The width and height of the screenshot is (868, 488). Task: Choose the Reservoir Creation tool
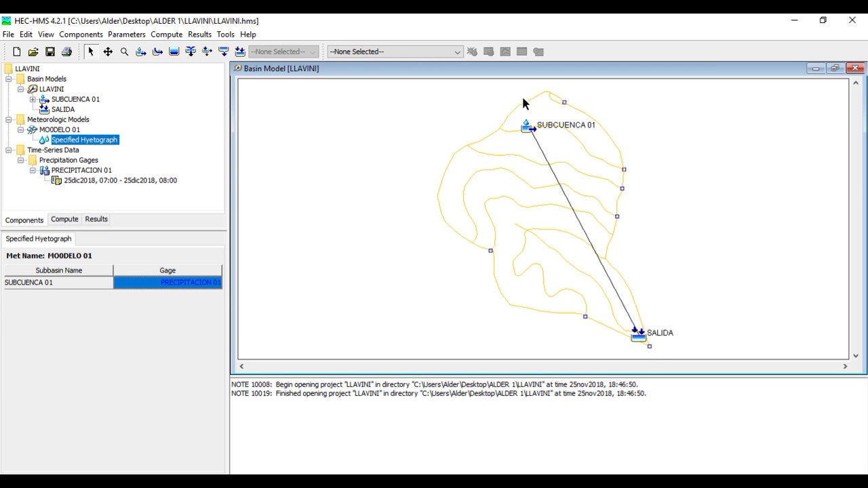click(174, 52)
